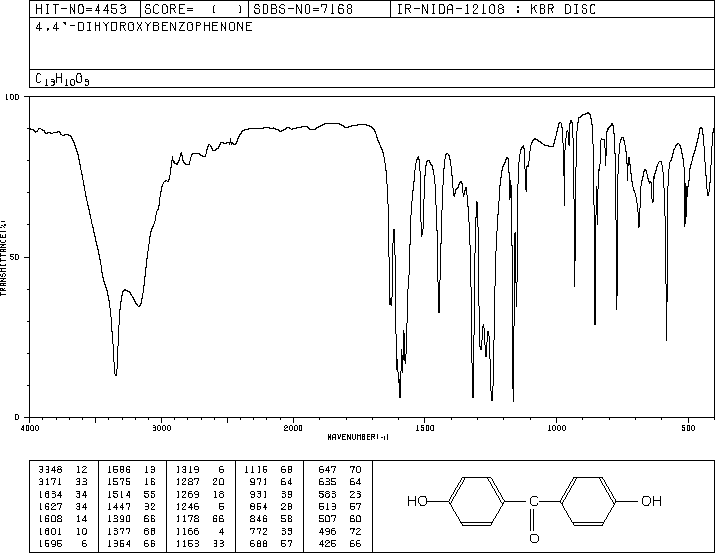
Task: Click the C13H10O3 molecular formula
Action: click(x=62, y=79)
